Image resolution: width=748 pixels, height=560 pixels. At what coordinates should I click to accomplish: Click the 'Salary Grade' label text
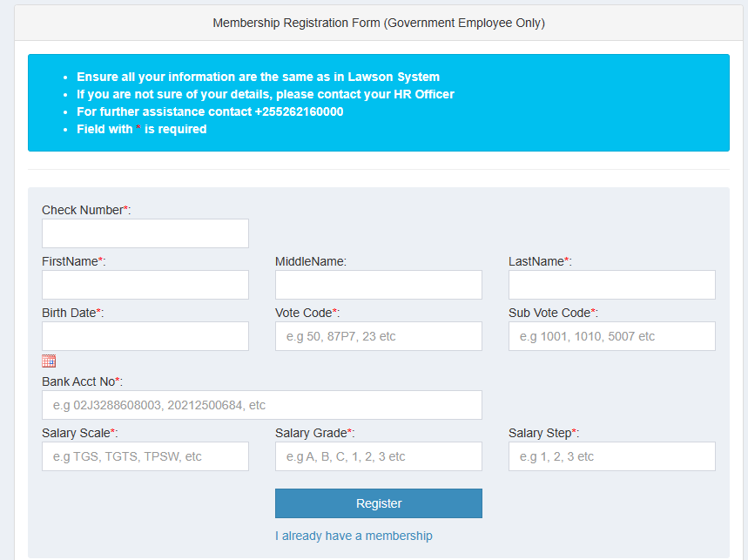pos(315,433)
